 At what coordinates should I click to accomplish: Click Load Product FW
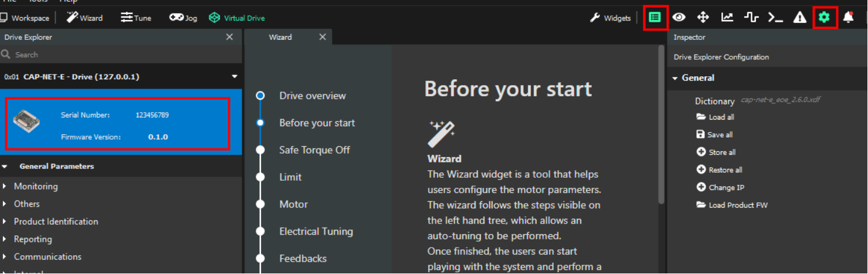(732, 205)
